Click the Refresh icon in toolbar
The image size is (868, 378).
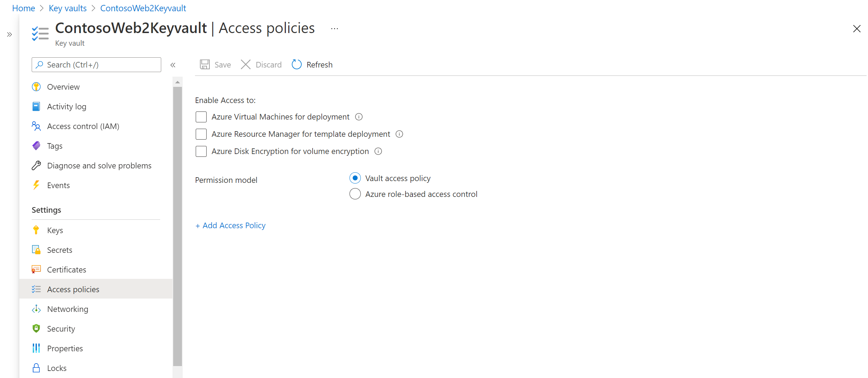pos(296,65)
